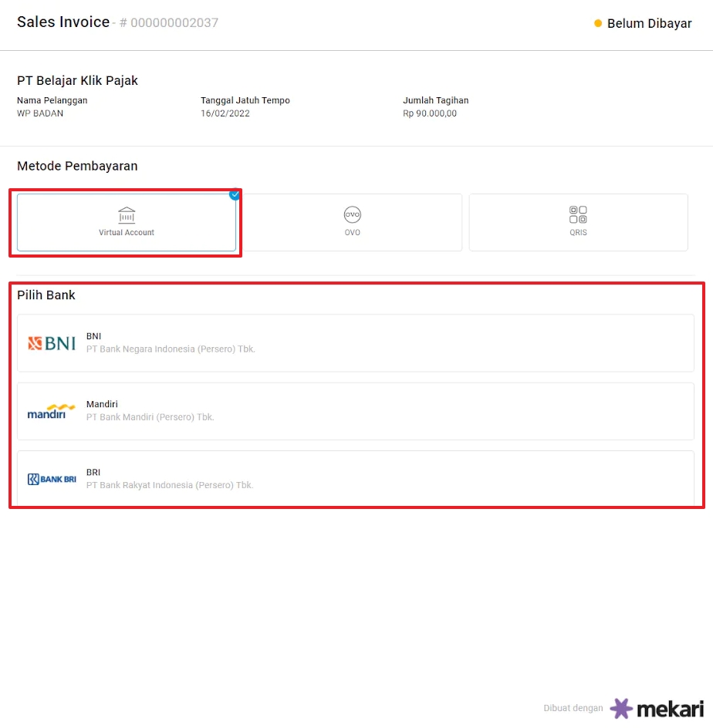Click the Belum Dibayar status label

[649, 24]
